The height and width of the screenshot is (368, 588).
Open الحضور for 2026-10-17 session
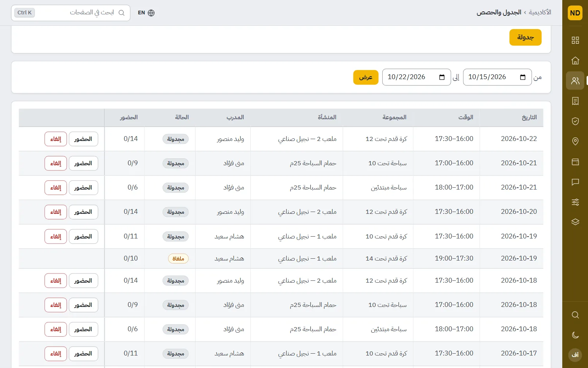[x=83, y=354]
